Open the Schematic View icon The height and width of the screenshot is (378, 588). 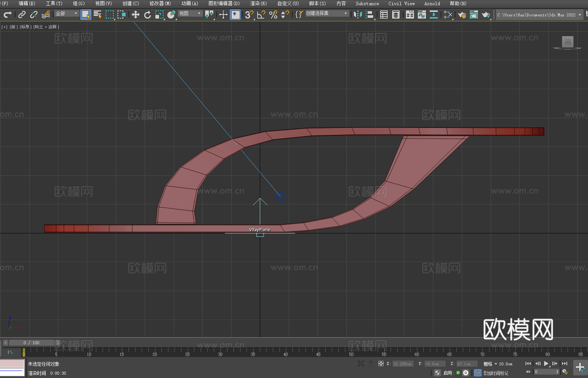point(434,14)
